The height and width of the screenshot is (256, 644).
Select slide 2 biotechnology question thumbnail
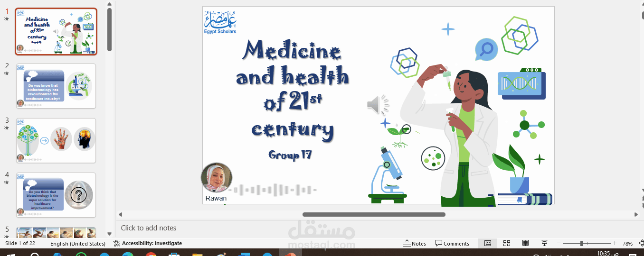click(x=56, y=86)
